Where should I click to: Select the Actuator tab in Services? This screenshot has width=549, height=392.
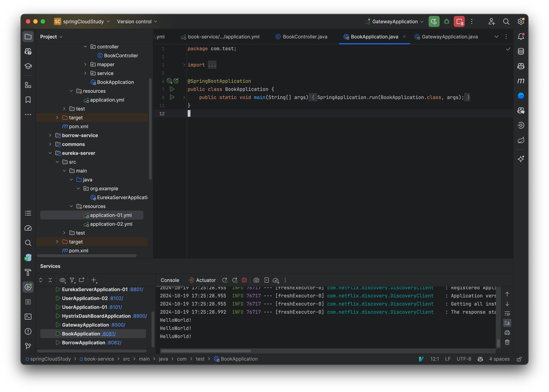point(202,280)
